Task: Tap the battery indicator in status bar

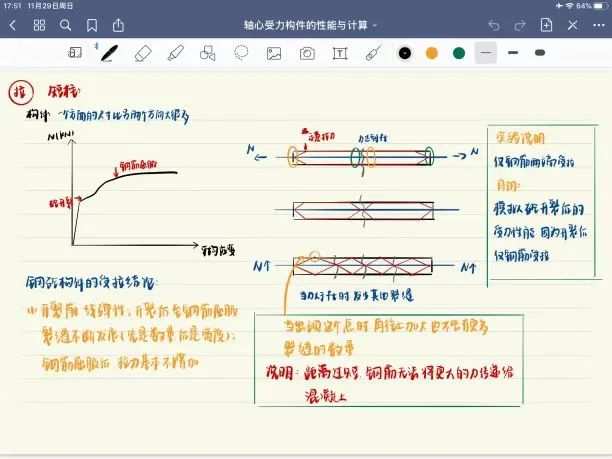Action: coord(599,6)
